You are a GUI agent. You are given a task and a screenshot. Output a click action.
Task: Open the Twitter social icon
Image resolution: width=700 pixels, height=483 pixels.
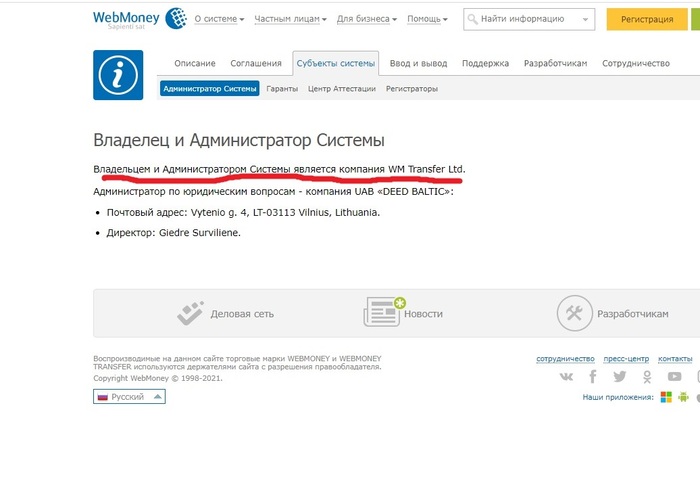620,377
